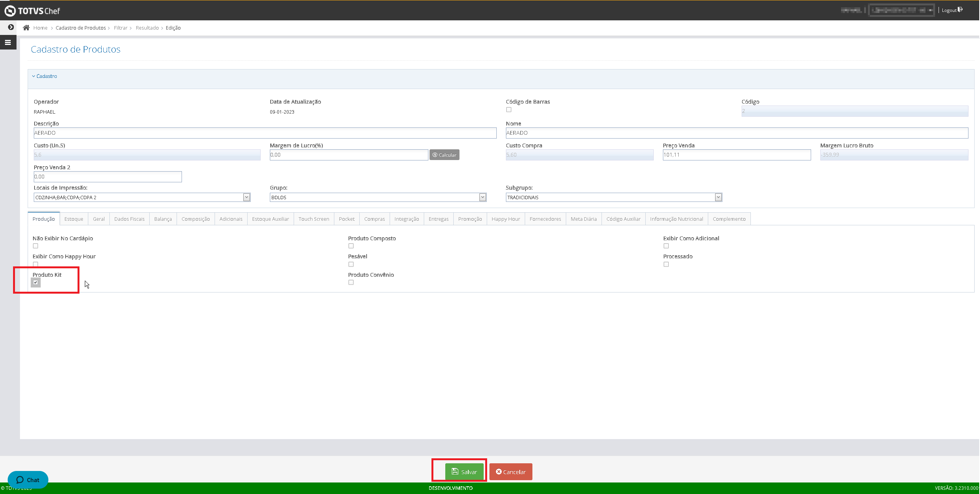Screen dimensions: 980x494
Task: Switch to the Estoque tab
Action: [74, 219]
